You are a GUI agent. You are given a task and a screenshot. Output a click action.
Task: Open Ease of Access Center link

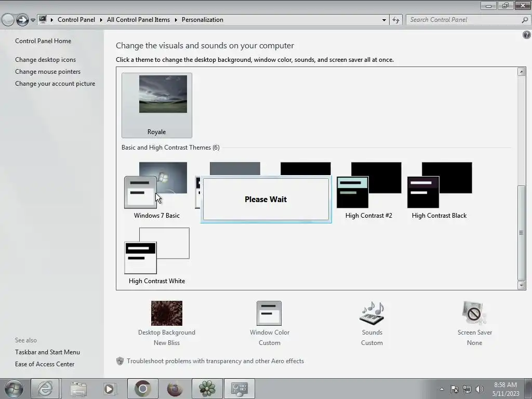tap(45, 364)
